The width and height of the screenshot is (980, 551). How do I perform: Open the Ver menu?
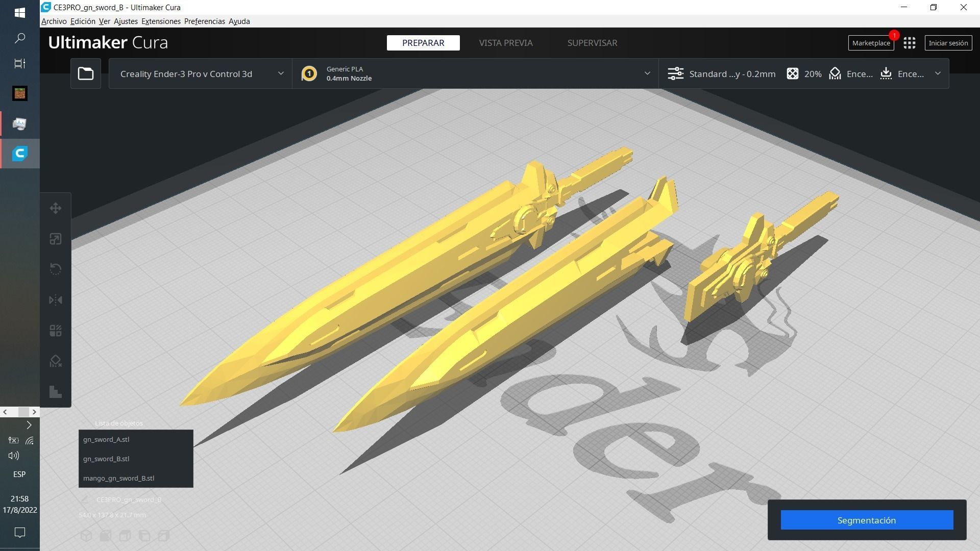[104, 21]
